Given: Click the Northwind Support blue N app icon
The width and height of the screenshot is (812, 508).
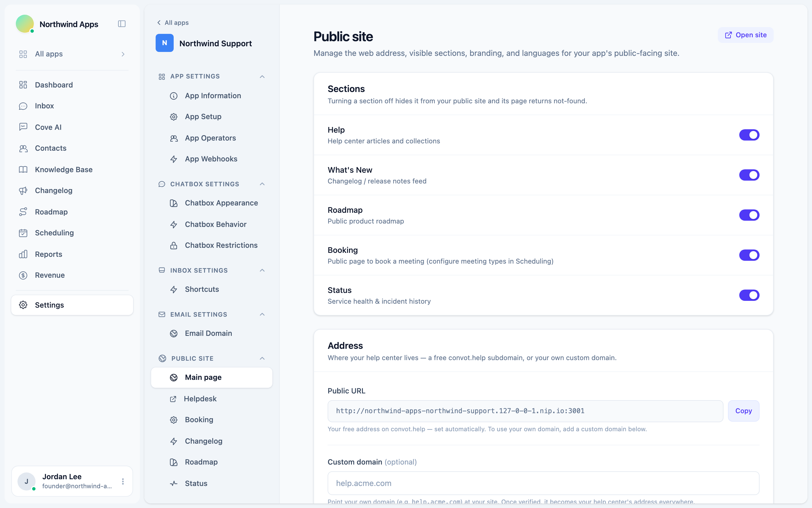Looking at the screenshot, I should tap(164, 43).
